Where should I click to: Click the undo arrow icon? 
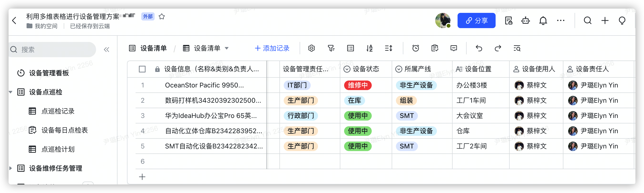coord(479,48)
